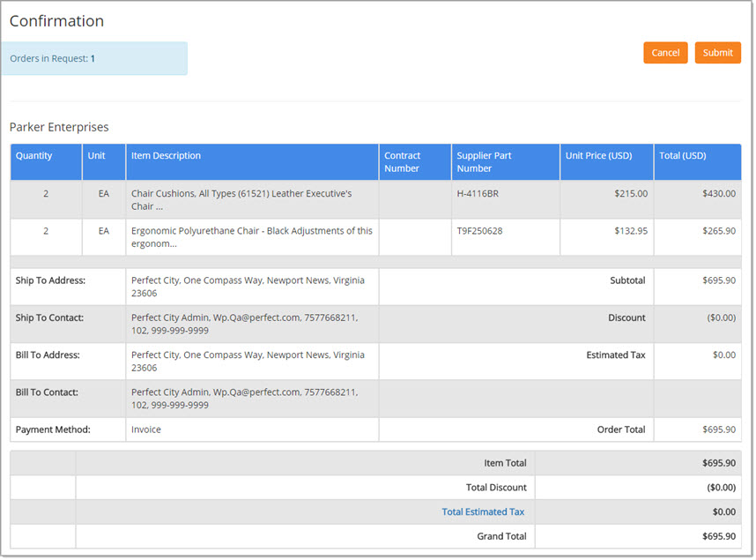Click the Grand Total amount
The height and width of the screenshot is (560, 756).
(x=718, y=536)
